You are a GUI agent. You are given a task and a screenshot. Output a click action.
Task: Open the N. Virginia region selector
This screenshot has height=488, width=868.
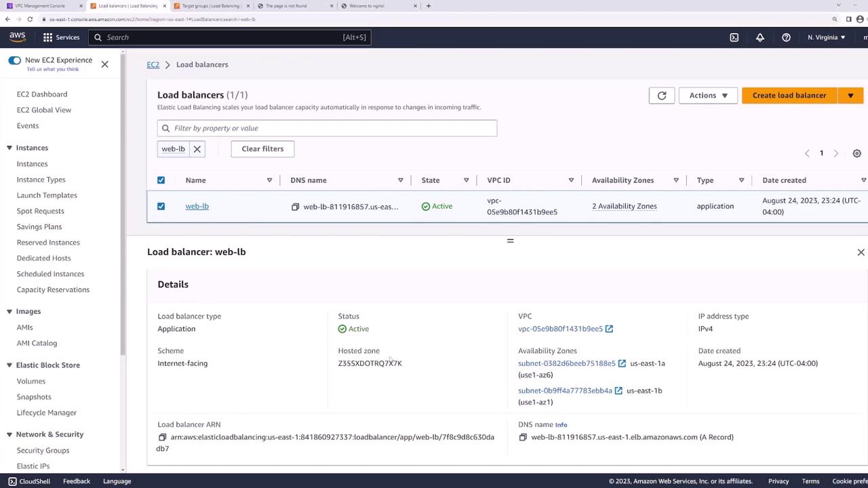(827, 37)
